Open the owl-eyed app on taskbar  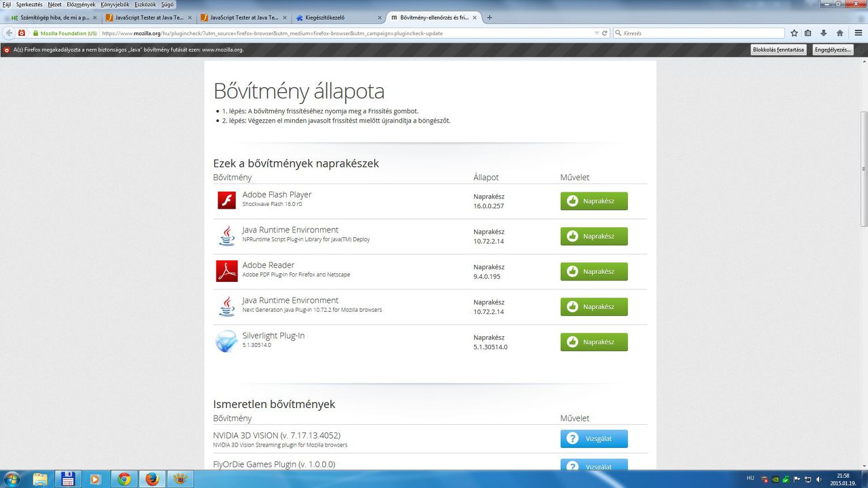click(x=180, y=479)
